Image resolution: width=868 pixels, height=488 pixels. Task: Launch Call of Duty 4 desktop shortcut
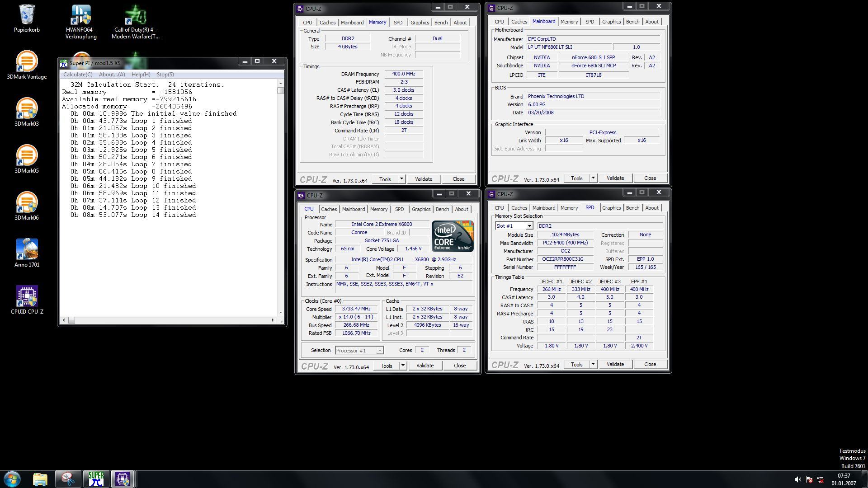[135, 17]
